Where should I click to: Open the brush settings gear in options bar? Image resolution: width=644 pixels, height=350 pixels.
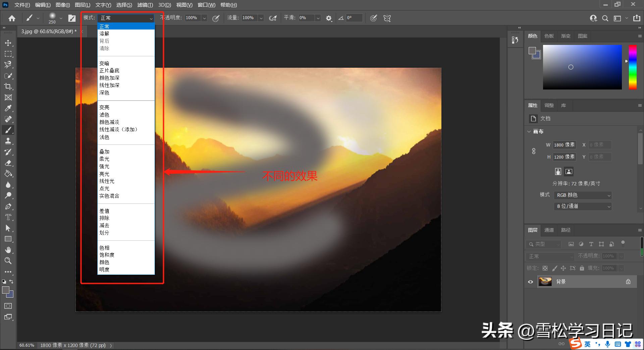point(329,18)
